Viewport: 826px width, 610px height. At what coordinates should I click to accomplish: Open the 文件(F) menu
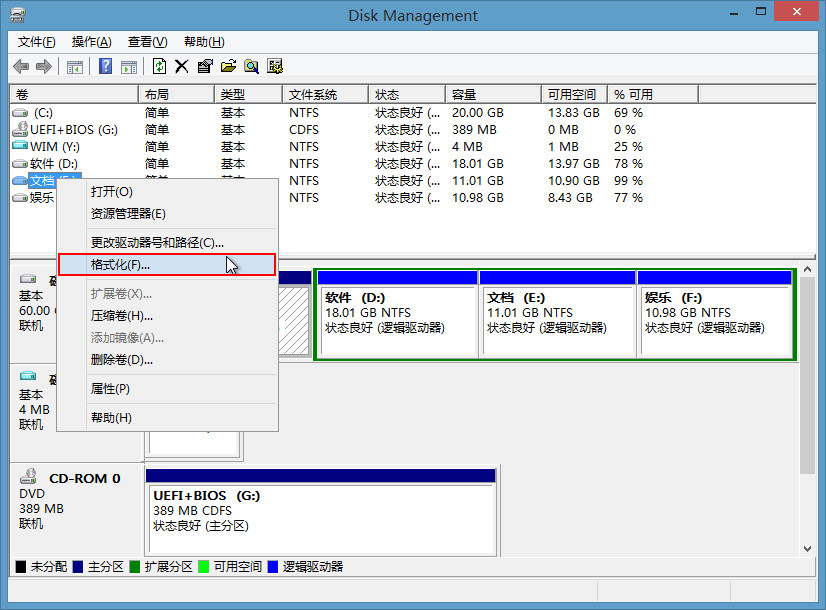pos(37,42)
